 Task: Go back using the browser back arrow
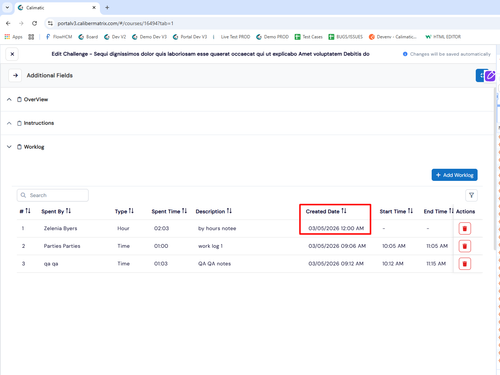(x=8, y=23)
